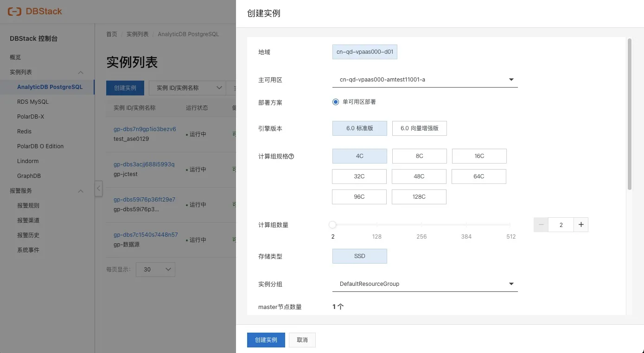
Task: Click the instance name test_ase0129
Action: click(x=131, y=139)
